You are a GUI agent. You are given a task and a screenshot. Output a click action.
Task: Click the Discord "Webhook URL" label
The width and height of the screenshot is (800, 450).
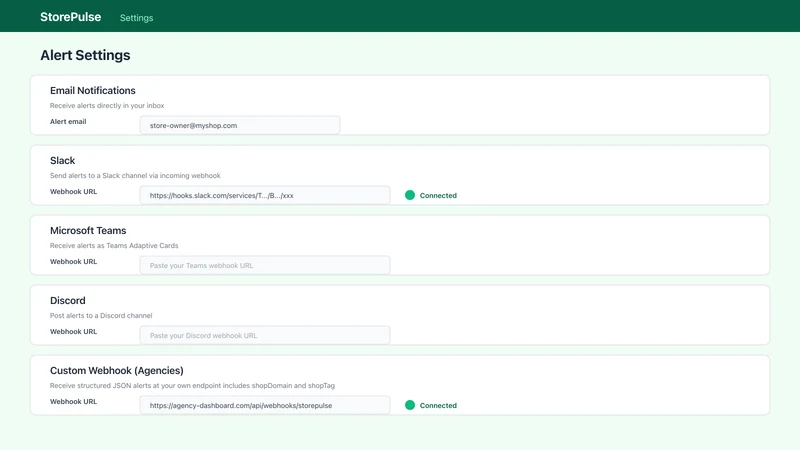click(x=73, y=331)
